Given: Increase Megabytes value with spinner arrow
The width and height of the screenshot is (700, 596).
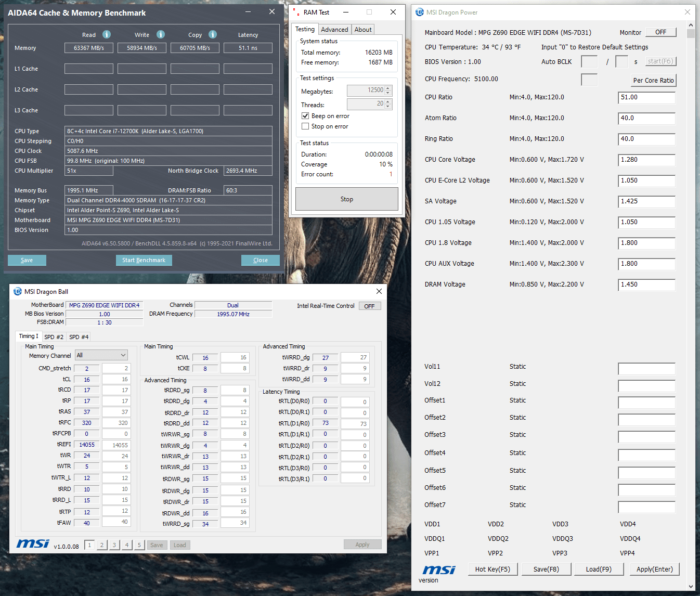Looking at the screenshot, I should click(x=388, y=88).
